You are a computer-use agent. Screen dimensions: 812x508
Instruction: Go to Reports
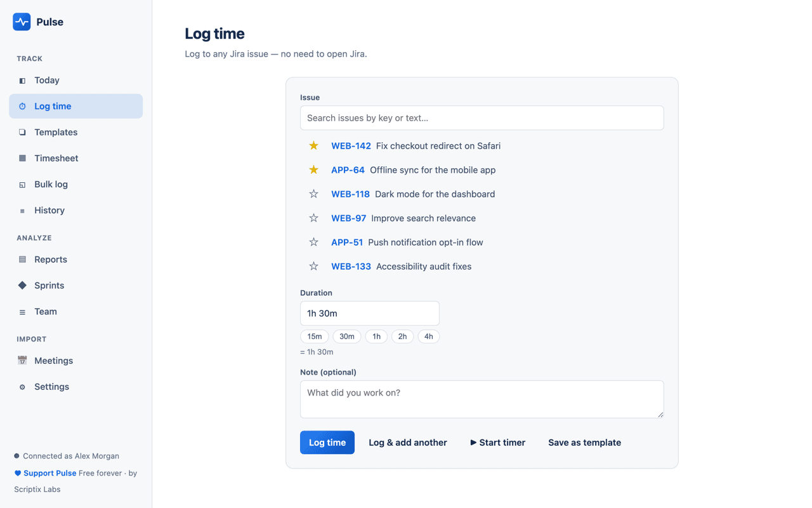click(75, 260)
